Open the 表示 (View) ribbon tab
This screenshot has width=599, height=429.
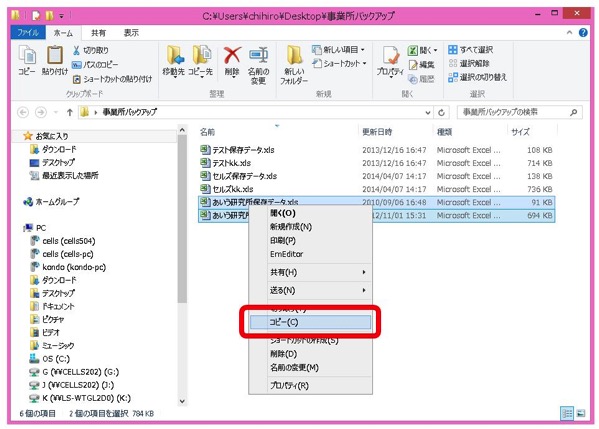coord(131,33)
